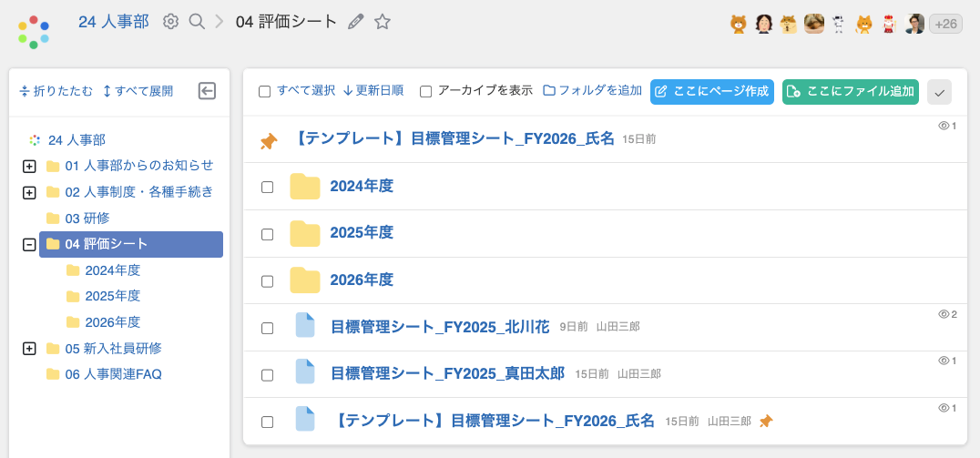This screenshot has width=980, height=458.
Task: Check the 北川花 sheet row checkbox
Action: (x=267, y=328)
